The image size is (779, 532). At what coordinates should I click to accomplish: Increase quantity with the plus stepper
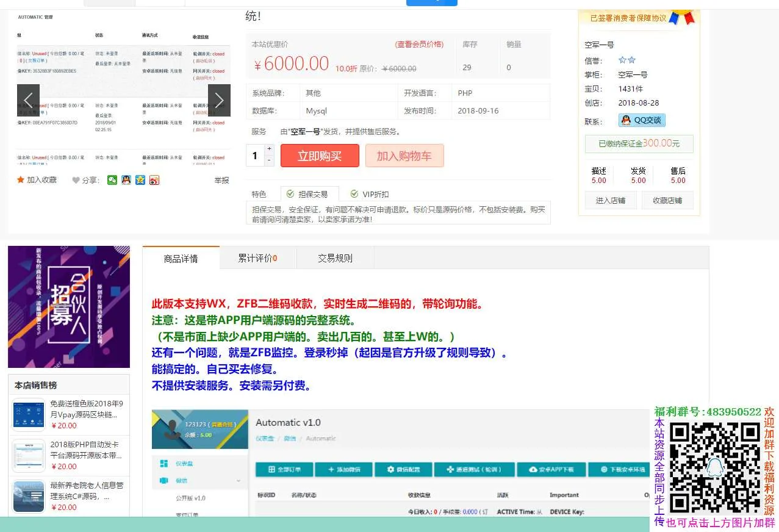[270, 149]
